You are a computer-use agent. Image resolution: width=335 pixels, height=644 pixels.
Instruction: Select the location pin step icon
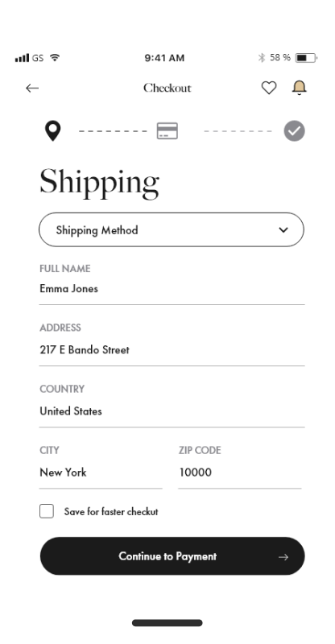pyautogui.click(x=52, y=131)
